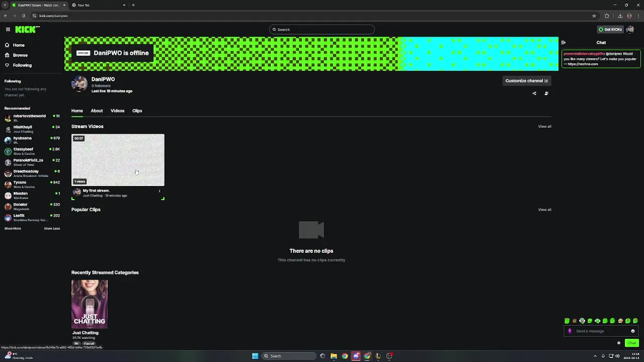Click the Windows taskbar Search box

289,356
